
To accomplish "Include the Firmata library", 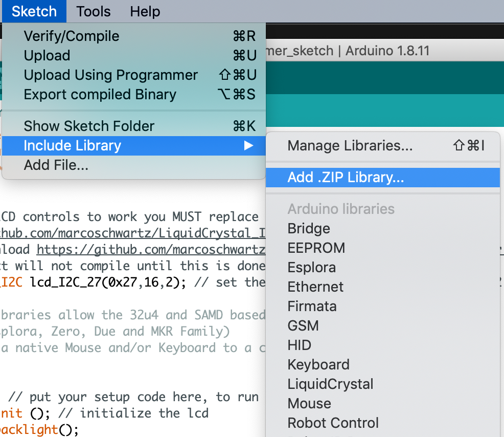I will pos(383,307).
